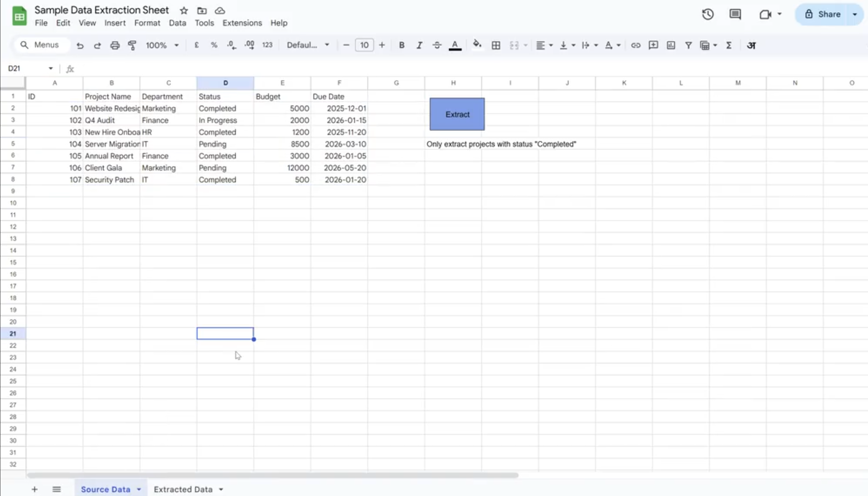
Task: Open the Extensions menu
Action: (242, 23)
